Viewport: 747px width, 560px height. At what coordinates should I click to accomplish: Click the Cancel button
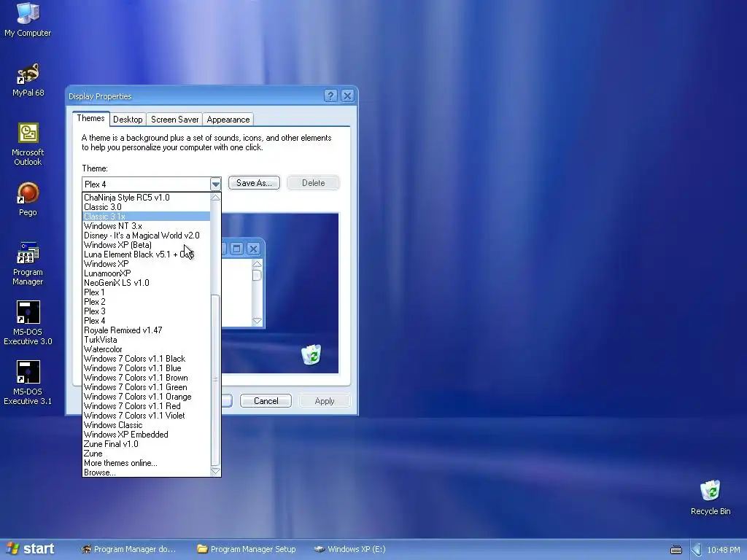click(266, 401)
